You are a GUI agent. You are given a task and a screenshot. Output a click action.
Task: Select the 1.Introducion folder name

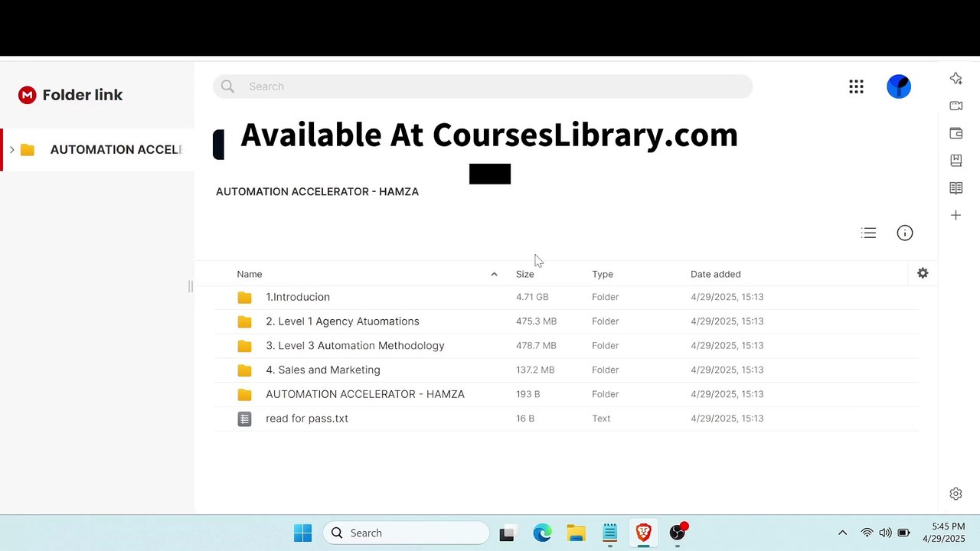[298, 297]
